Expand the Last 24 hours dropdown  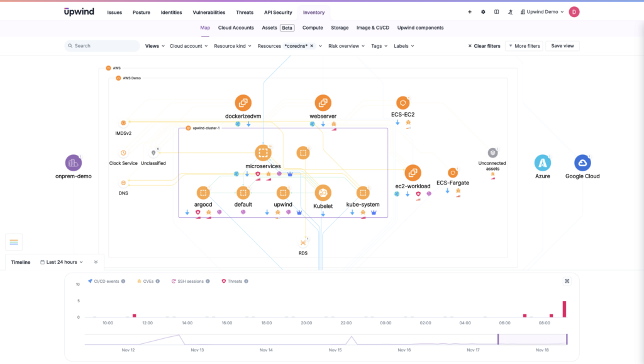click(62, 262)
